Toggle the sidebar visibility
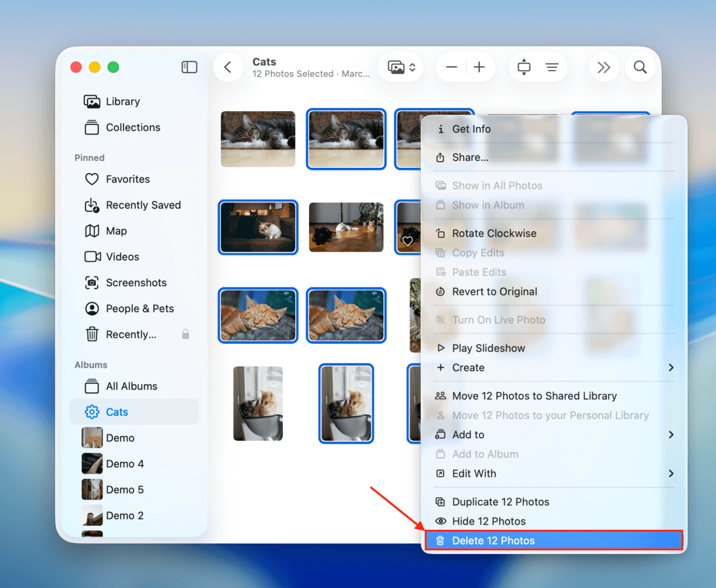The width and height of the screenshot is (716, 588). pyautogui.click(x=189, y=67)
